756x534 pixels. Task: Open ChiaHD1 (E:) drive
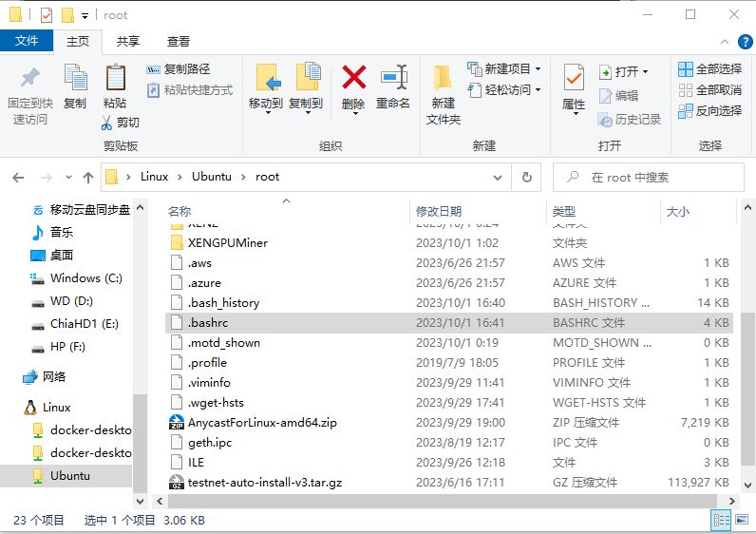point(75,324)
